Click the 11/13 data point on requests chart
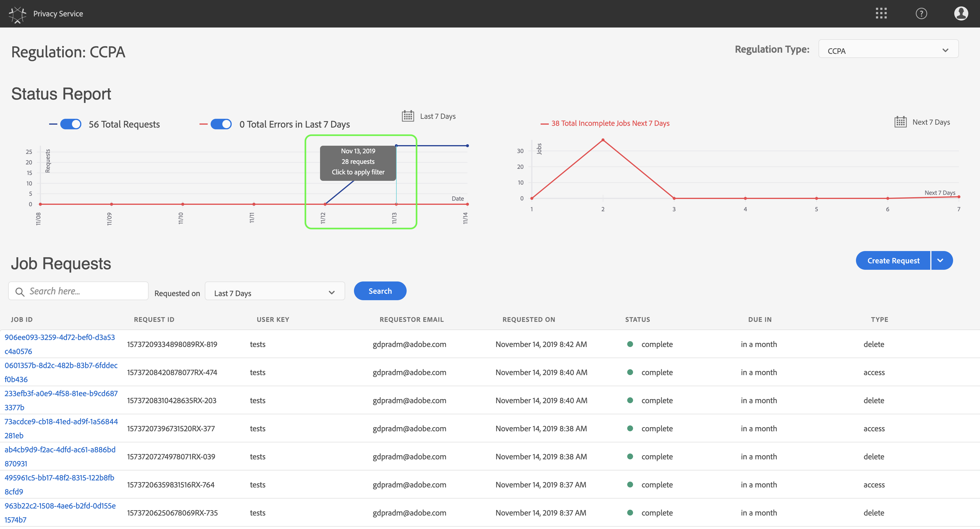The image size is (980, 529). (396, 146)
